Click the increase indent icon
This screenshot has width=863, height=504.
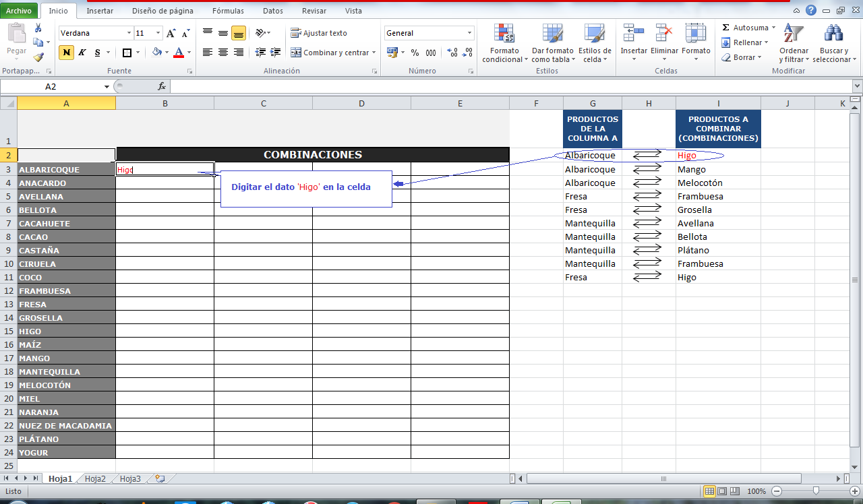276,53
